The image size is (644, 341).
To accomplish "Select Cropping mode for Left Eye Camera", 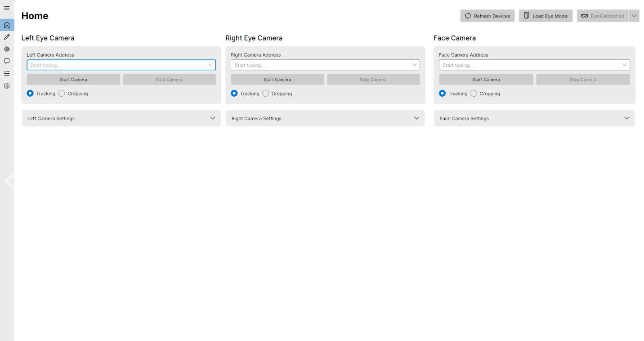I will coord(62,94).
